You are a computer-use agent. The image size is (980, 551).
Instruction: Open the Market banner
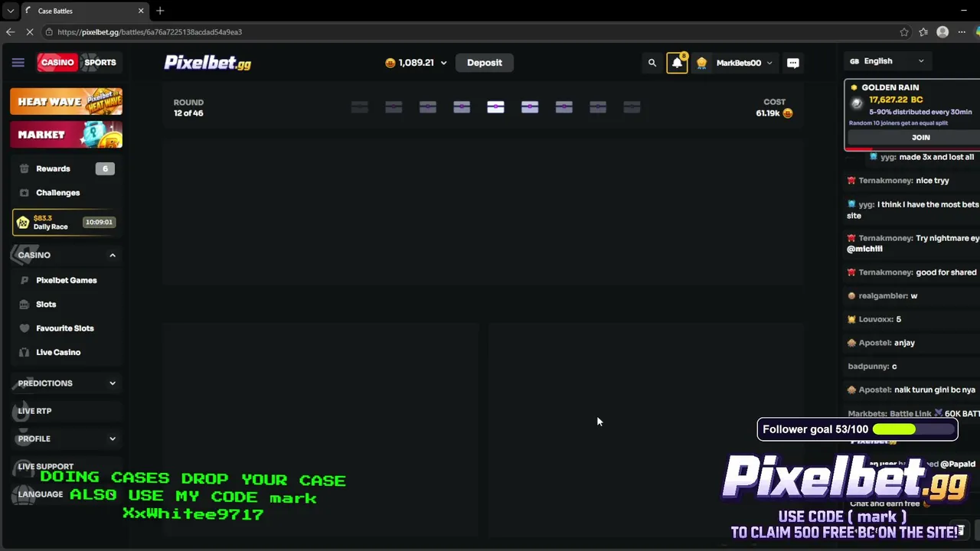point(66,135)
